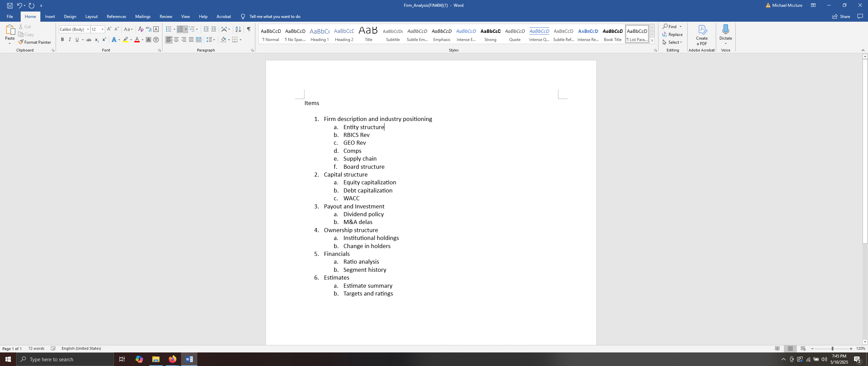Open the font name dropdown
Image resolution: width=868 pixels, height=366 pixels.
pos(88,29)
